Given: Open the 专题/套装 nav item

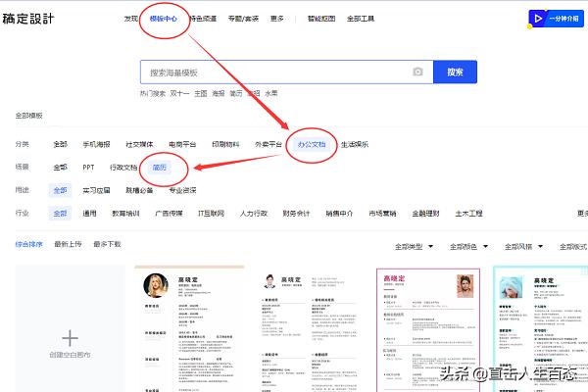Looking at the screenshot, I should click(x=243, y=19).
